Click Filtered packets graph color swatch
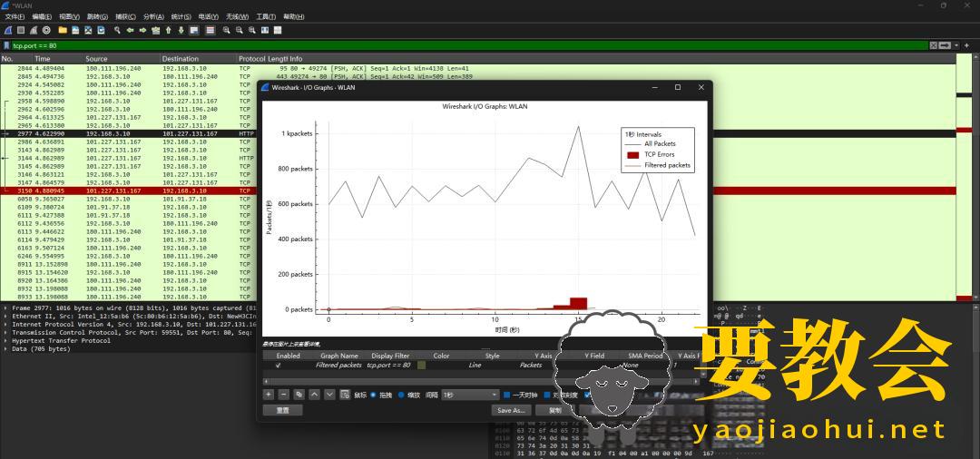Screen dimensions: 980x459 [x=421, y=365]
